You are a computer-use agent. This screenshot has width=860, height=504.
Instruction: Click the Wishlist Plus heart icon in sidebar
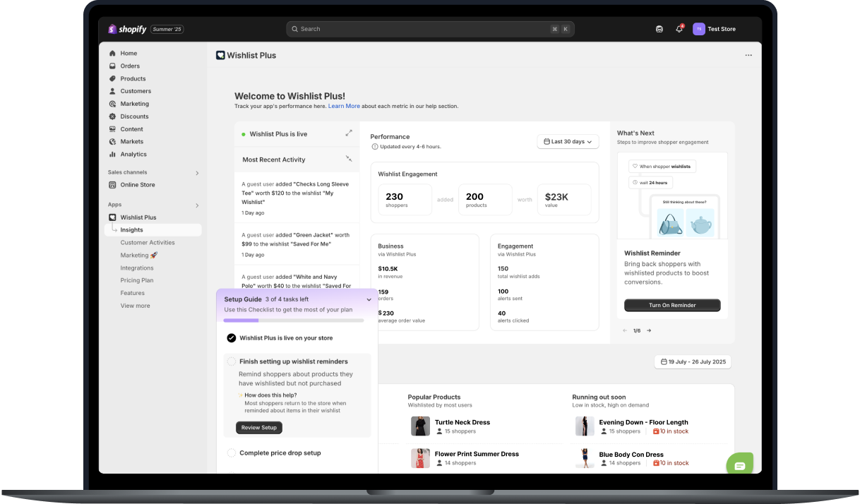112,217
